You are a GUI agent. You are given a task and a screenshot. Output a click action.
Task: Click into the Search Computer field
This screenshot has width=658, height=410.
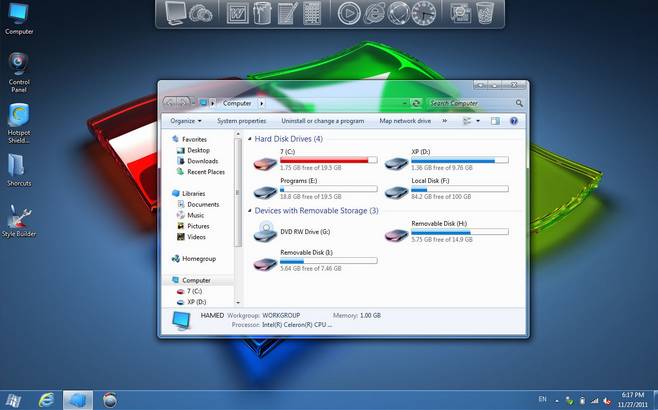coord(470,103)
